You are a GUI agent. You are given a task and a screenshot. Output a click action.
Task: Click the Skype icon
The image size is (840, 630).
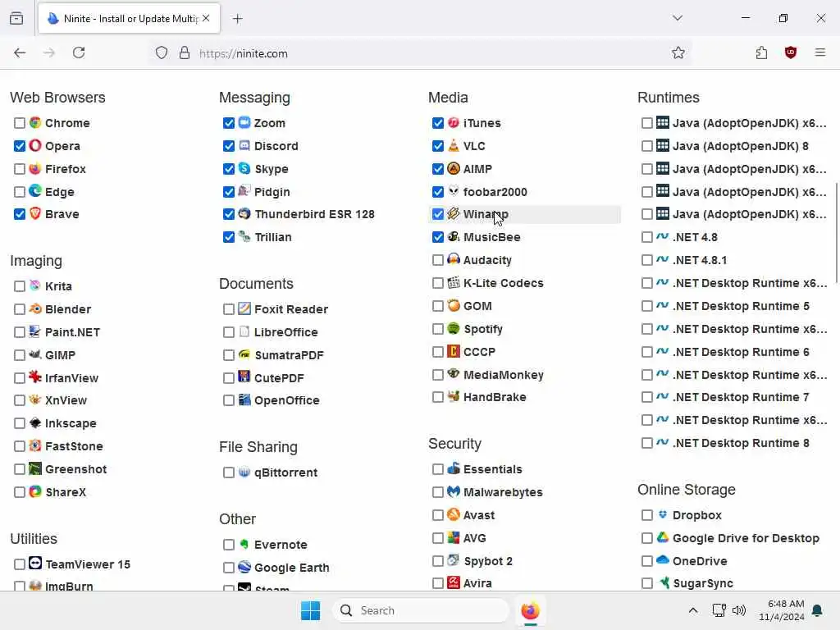(x=244, y=168)
